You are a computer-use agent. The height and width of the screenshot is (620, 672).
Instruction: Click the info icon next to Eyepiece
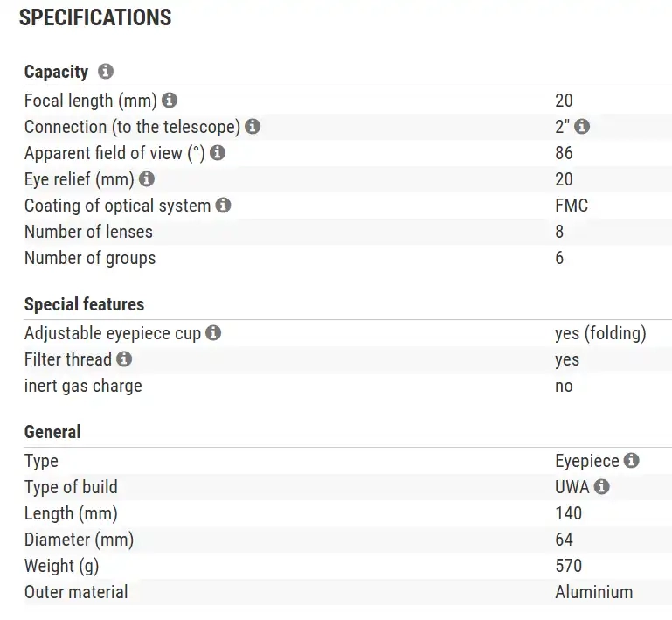[632, 461]
